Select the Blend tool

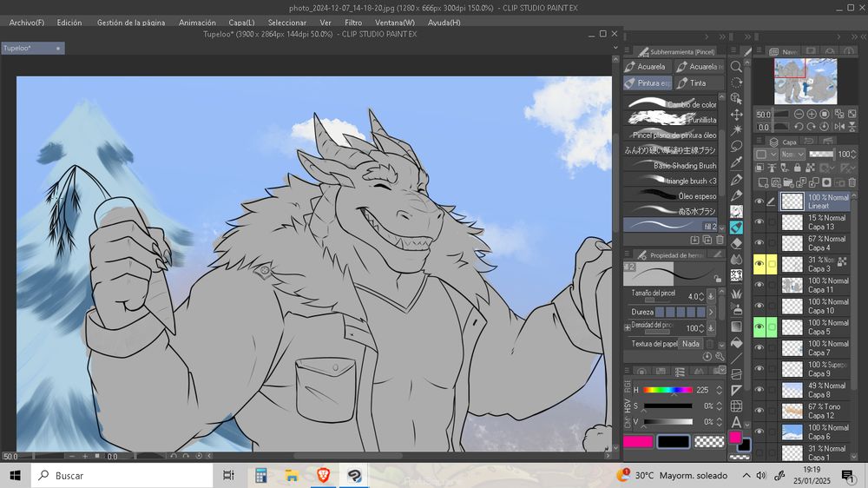pos(736,260)
